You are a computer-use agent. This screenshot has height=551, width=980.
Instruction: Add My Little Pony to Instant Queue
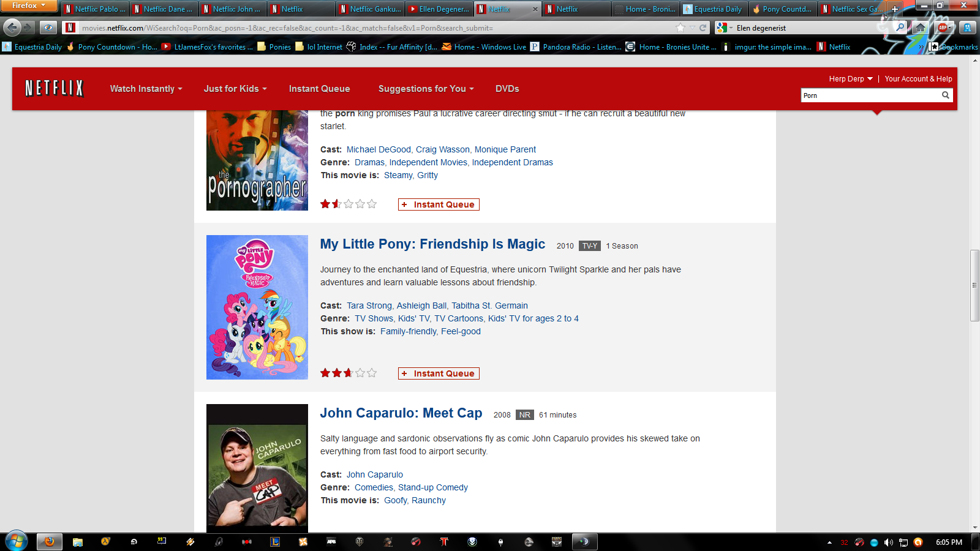click(x=439, y=373)
